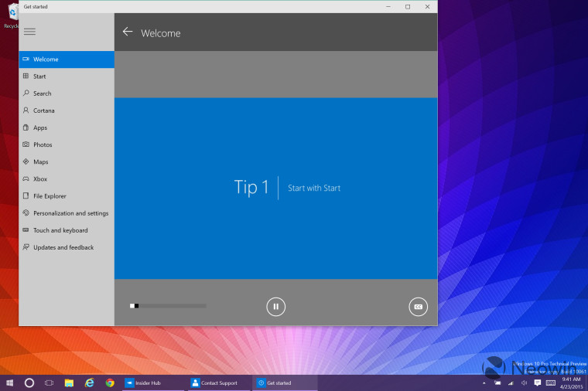The height and width of the screenshot is (391, 588).
Task: Launch File Explorer from taskbar
Action: 69,382
